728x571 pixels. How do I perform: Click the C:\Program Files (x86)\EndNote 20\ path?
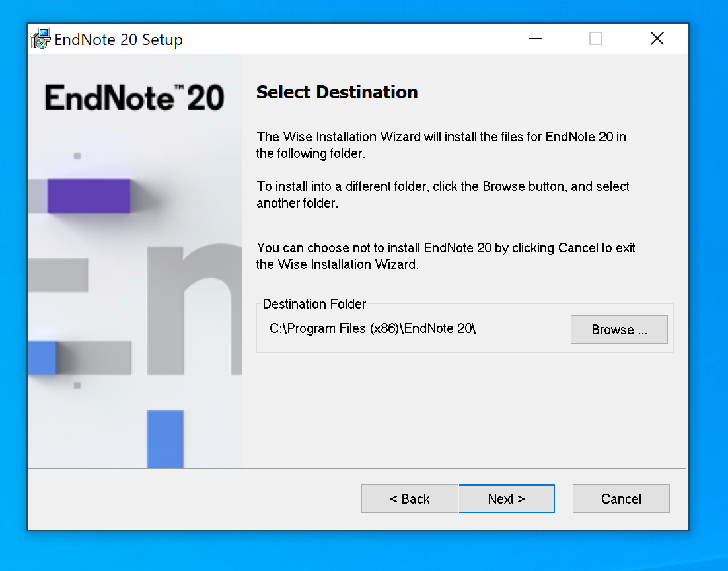point(373,328)
